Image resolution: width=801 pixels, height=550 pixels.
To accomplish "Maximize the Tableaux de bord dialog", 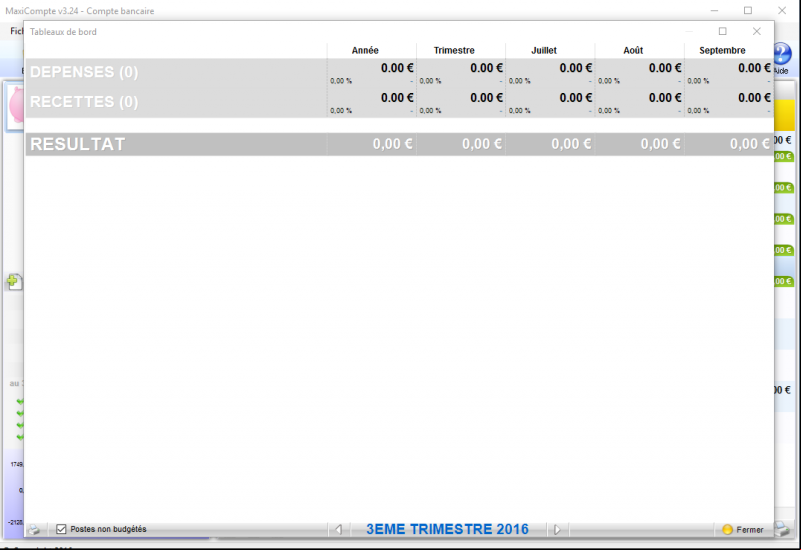I will pos(722,31).
